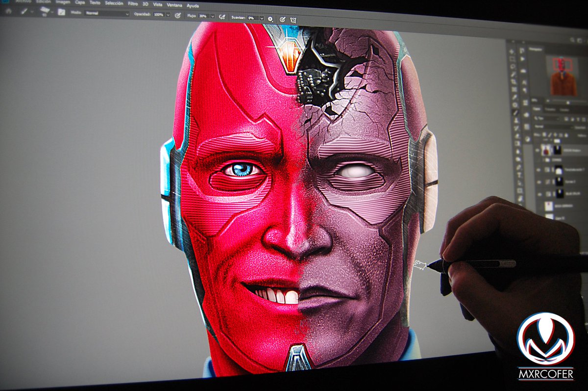The height and width of the screenshot is (391, 588).
Task: Click the Opacidad 100% value field
Action: (x=159, y=15)
